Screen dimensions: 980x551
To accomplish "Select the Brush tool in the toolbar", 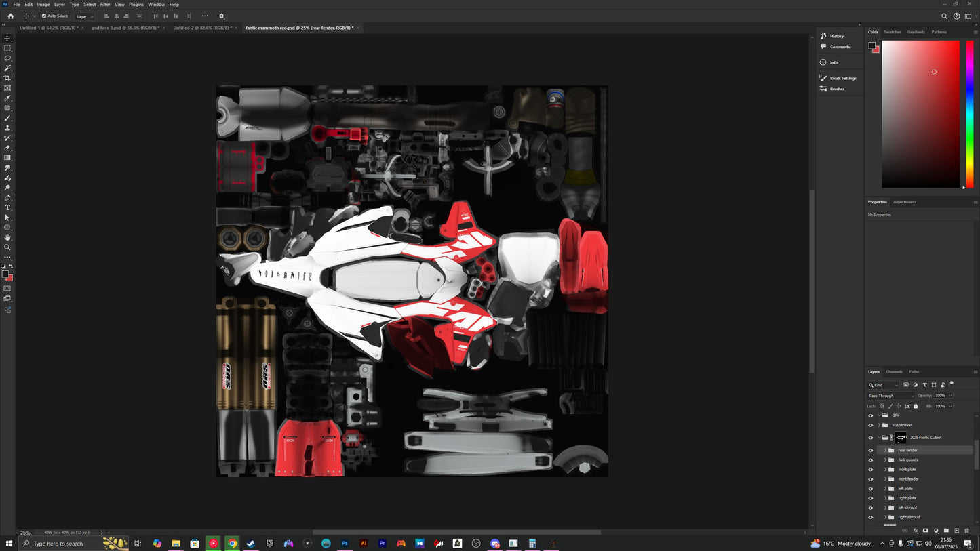I will 8,118.
